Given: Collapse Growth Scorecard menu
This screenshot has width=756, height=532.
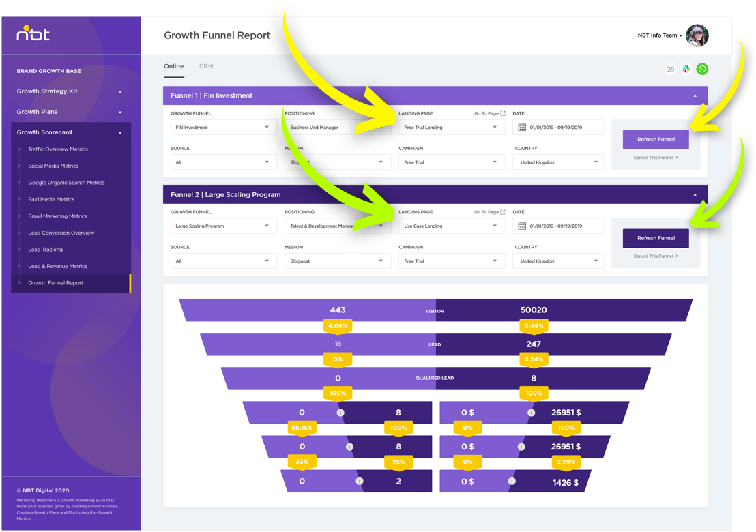Looking at the screenshot, I should (x=70, y=132).
